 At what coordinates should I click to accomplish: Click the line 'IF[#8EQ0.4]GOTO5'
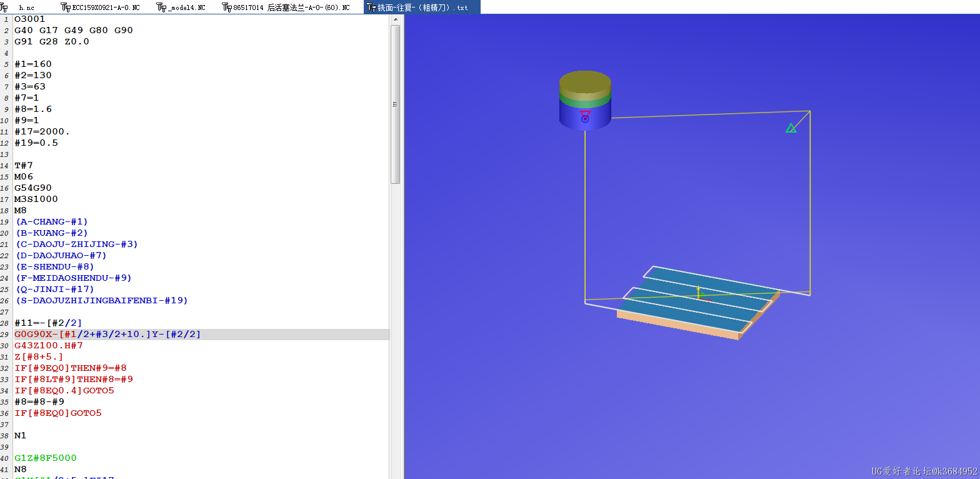[x=64, y=390]
